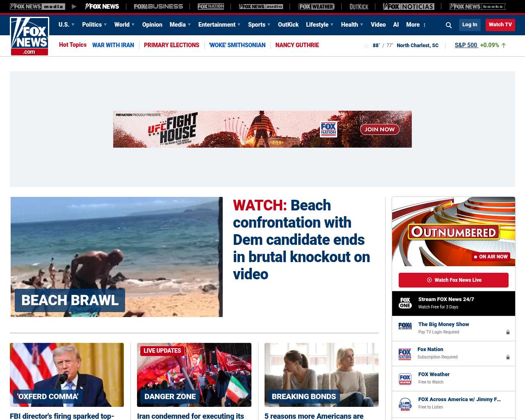Open FBI director's firing headline
The width and height of the screenshot is (525, 420).
pyautogui.click(x=62, y=416)
